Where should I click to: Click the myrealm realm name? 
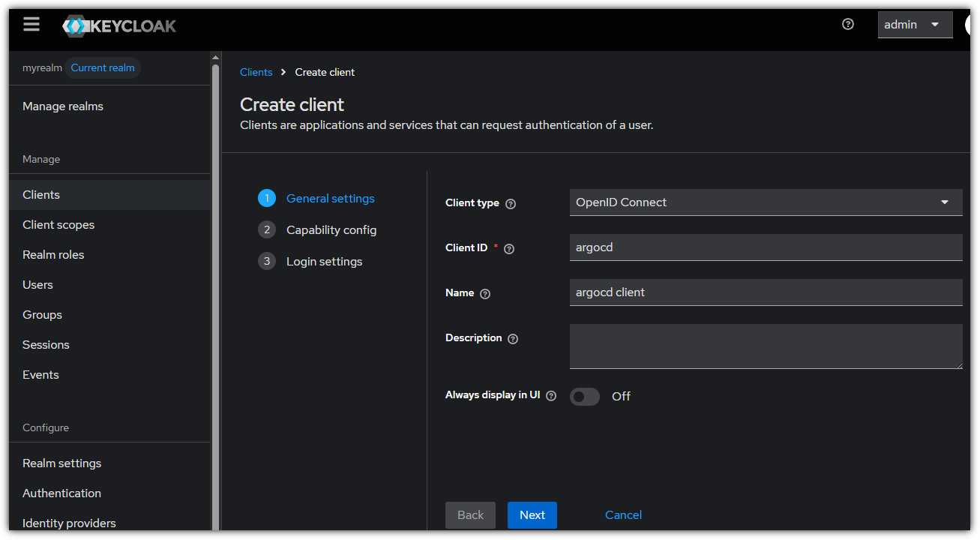(42, 68)
